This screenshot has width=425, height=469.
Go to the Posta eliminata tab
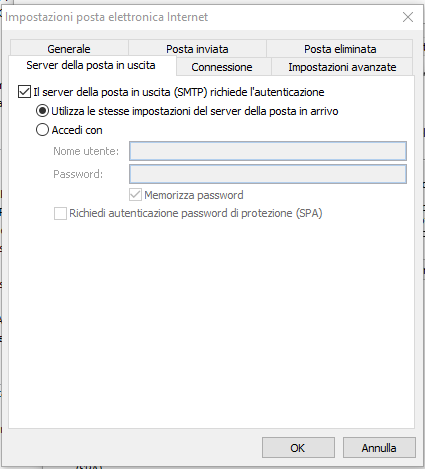[340, 48]
